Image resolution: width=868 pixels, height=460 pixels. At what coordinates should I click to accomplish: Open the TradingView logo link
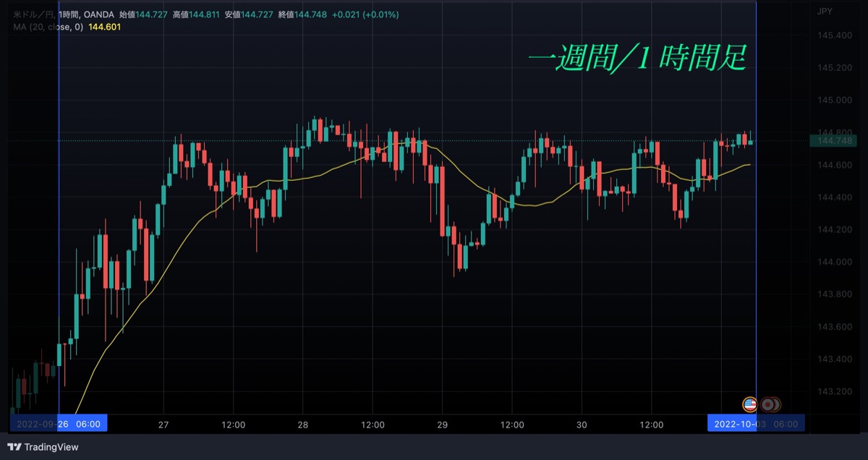tap(43, 447)
